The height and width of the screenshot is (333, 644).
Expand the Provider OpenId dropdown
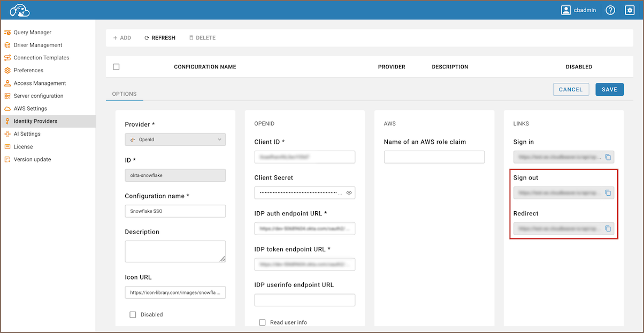click(x=175, y=140)
